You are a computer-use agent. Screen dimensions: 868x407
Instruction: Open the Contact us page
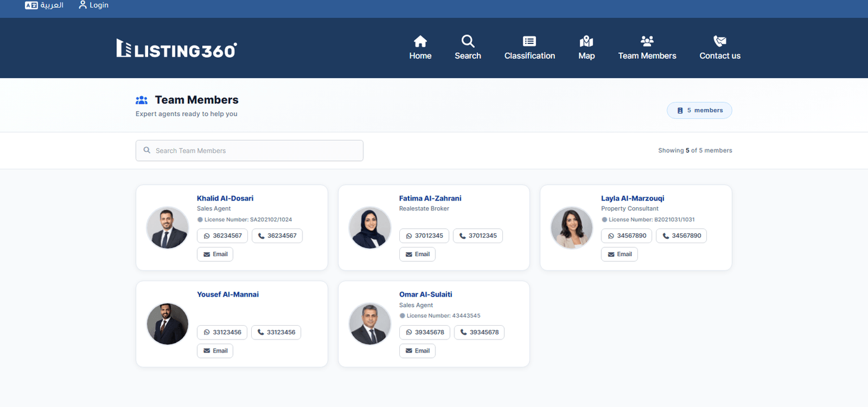[720, 48]
